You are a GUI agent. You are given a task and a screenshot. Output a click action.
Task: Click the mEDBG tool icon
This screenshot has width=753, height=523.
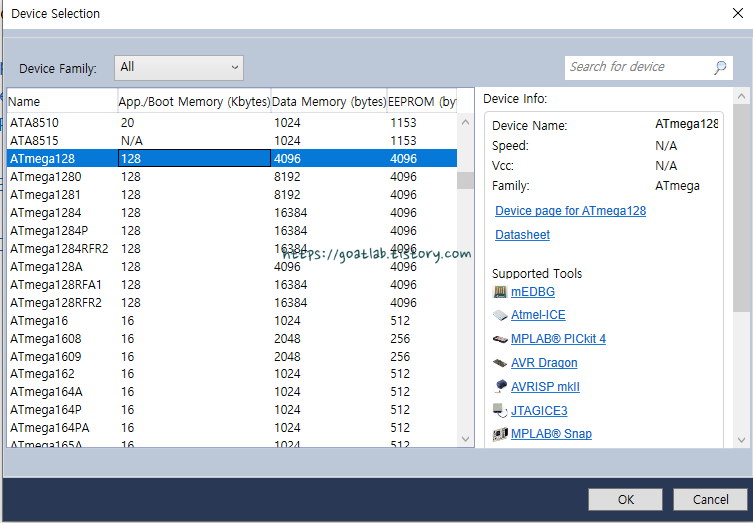click(x=500, y=292)
